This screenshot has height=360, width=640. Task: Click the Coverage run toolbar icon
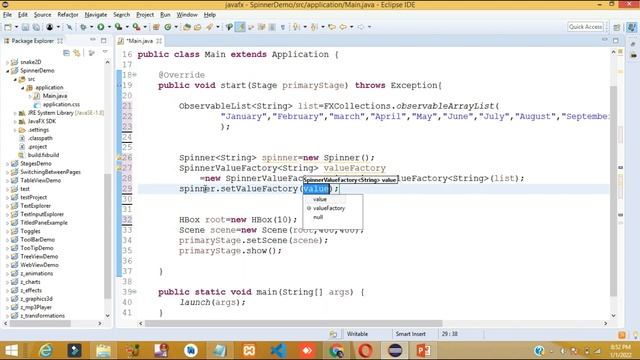(x=118, y=27)
